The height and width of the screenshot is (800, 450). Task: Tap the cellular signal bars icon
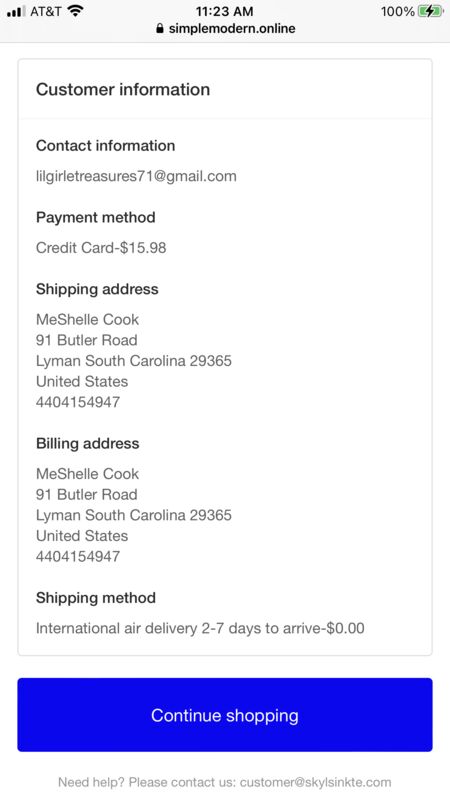[x=16, y=11]
